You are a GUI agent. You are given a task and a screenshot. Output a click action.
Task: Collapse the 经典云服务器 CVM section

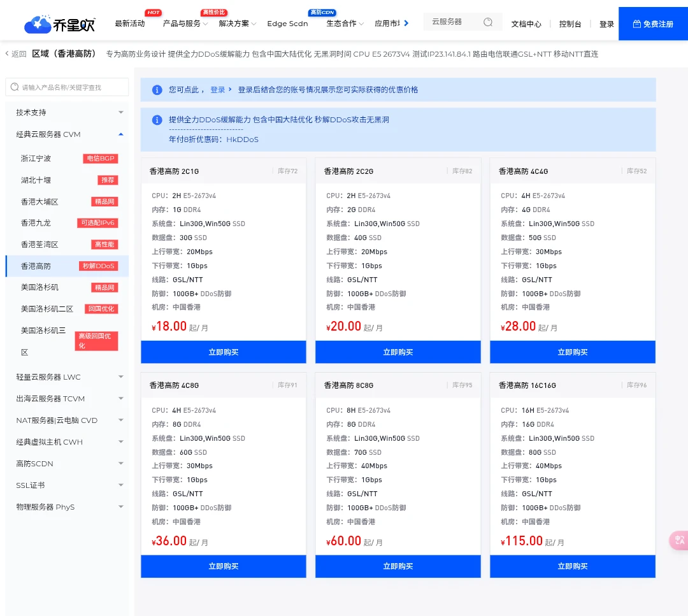pyautogui.click(x=121, y=134)
